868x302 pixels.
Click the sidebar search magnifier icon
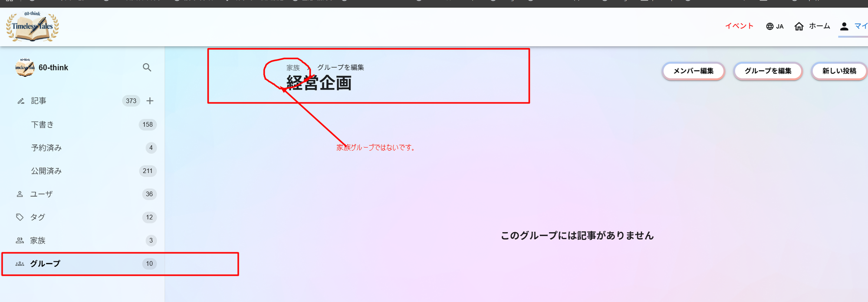click(x=147, y=68)
